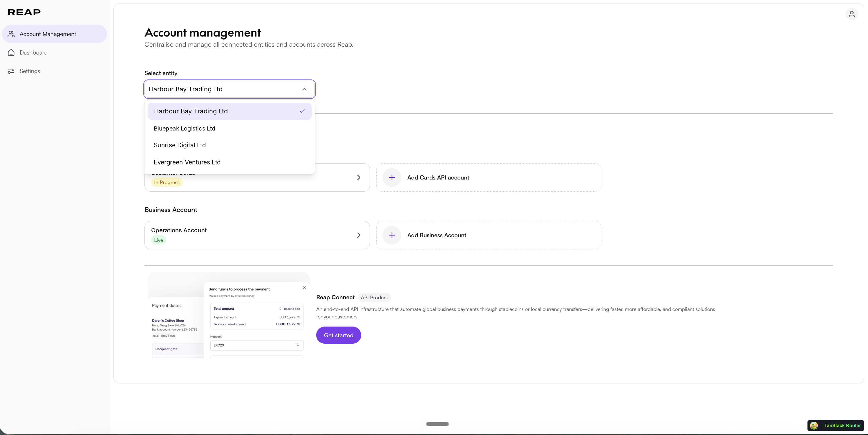Go to Account Management in sidebar
Image resolution: width=868 pixels, height=435 pixels.
tap(55, 34)
